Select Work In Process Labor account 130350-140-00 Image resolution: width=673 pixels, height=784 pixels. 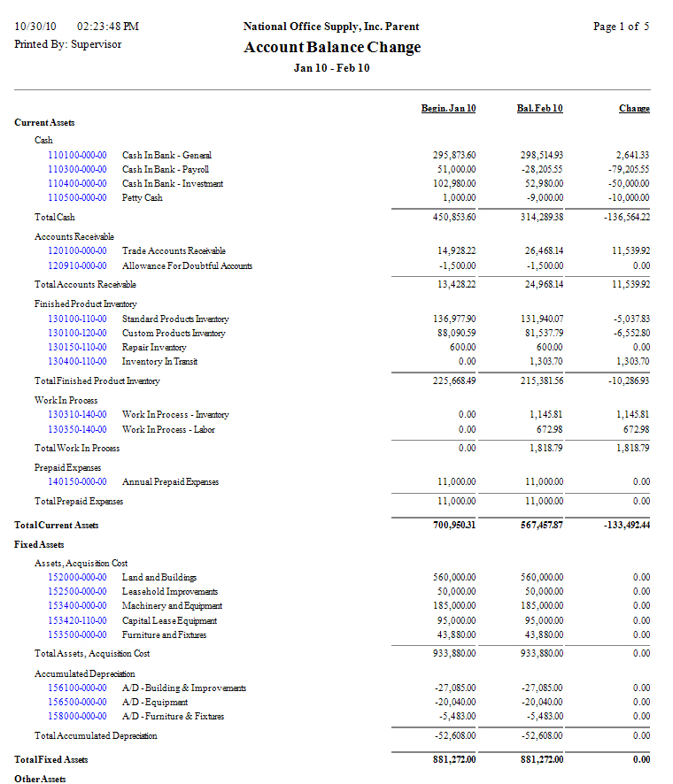(x=77, y=430)
